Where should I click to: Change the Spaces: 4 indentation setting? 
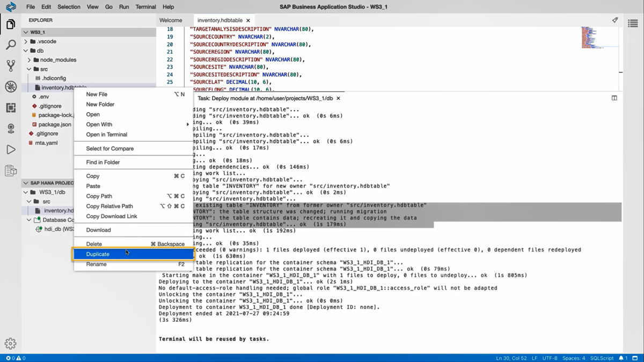pos(574,358)
